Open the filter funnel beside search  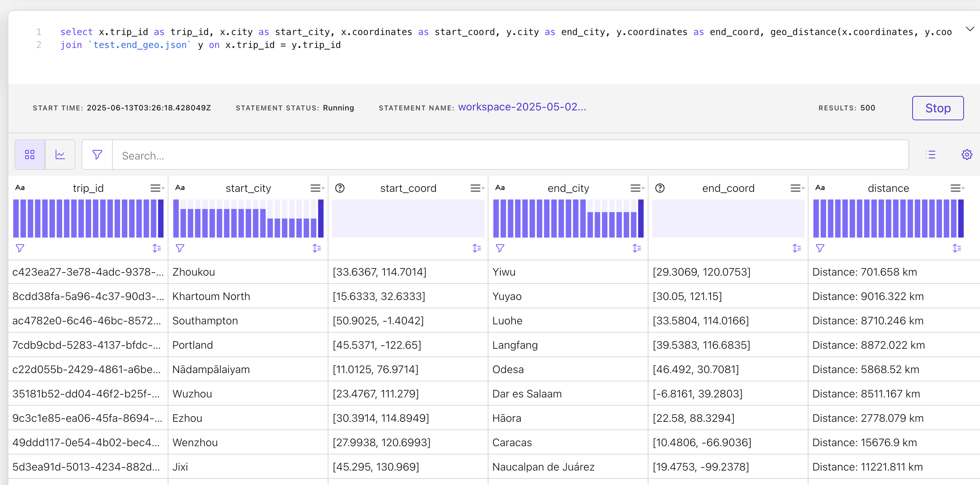(97, 155)
